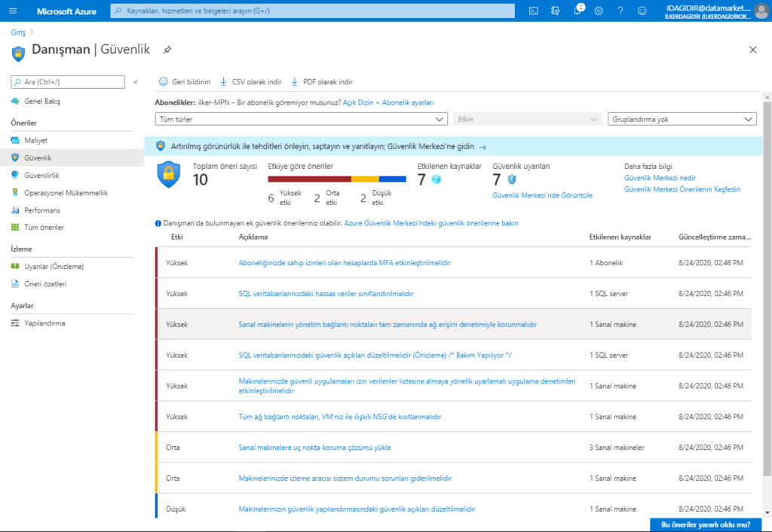Select Performans menu item

(42, 210)
